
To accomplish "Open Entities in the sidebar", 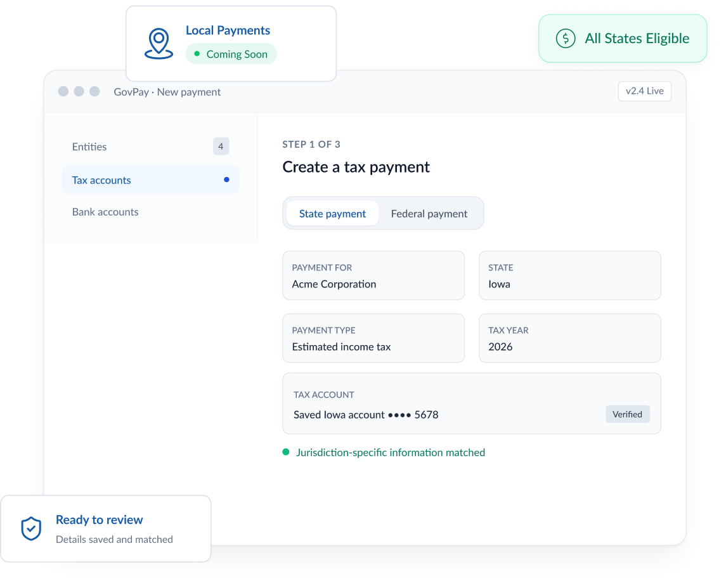I will [150, 147].
